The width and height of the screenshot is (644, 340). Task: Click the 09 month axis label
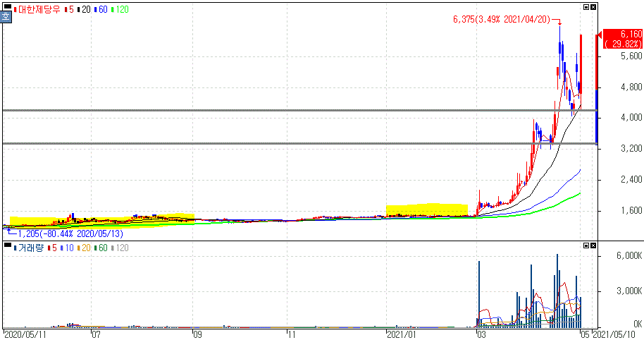pyautogui.click(x=197, y=334)
